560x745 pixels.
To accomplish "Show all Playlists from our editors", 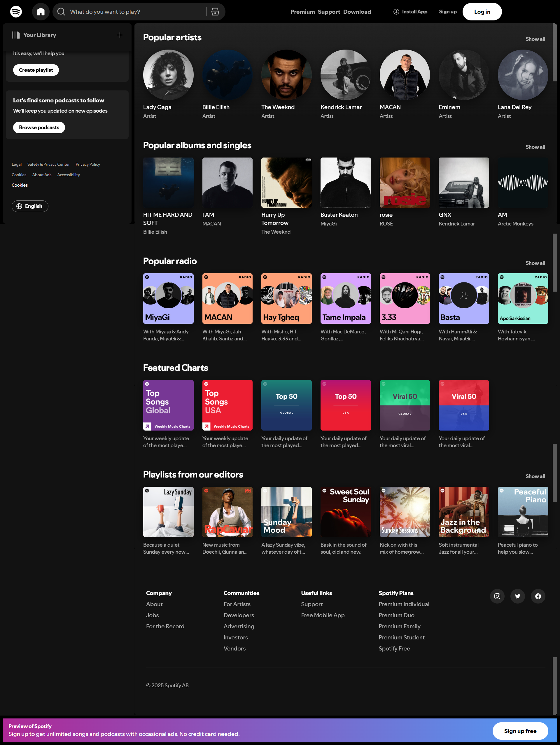I will (535, 476).
